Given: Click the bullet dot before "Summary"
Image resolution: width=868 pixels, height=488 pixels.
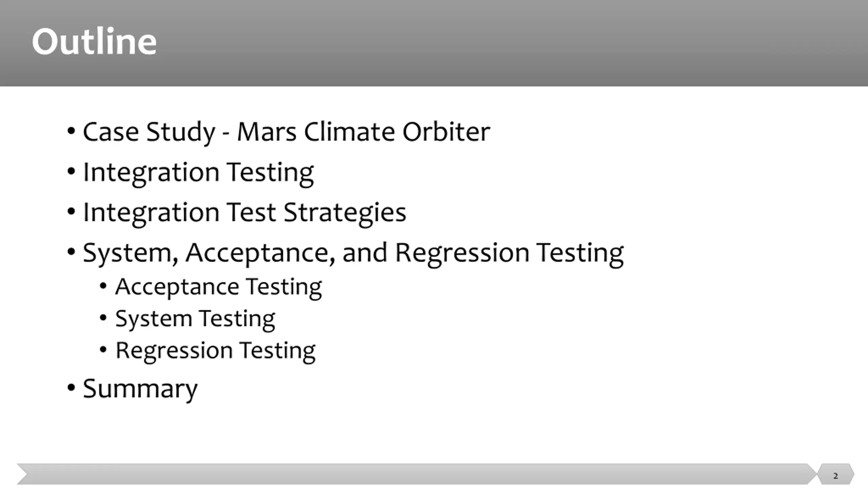Looking at the screenshot, I should [71, 387].
